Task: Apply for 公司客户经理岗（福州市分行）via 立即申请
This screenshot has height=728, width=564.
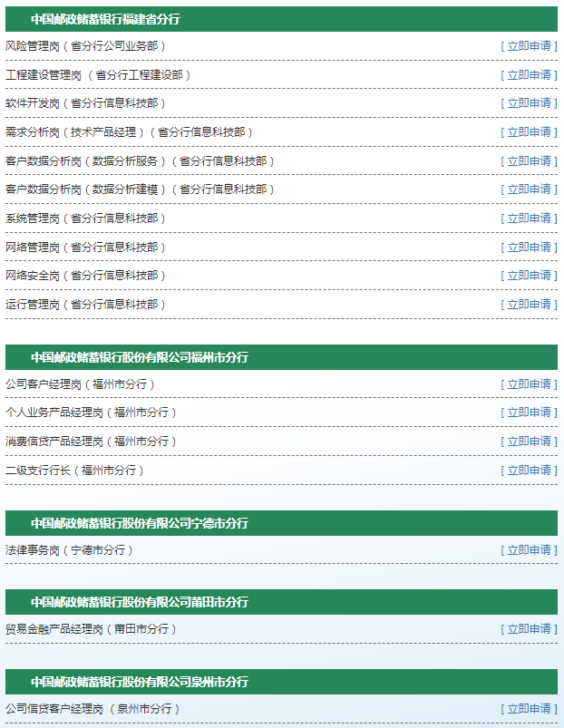Action: coord(529,384)
